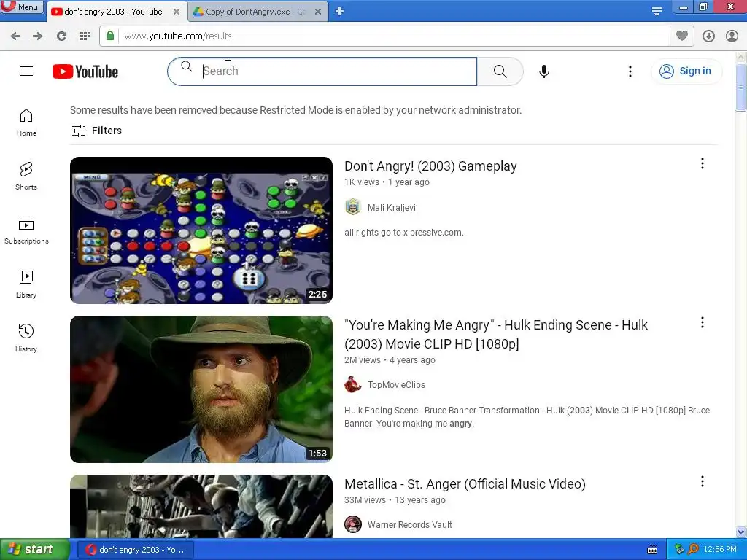This screenshot has height=560, width=747.
Task: Open options menu for Metallica St. Anger video
Action: [x=702, y=481]
